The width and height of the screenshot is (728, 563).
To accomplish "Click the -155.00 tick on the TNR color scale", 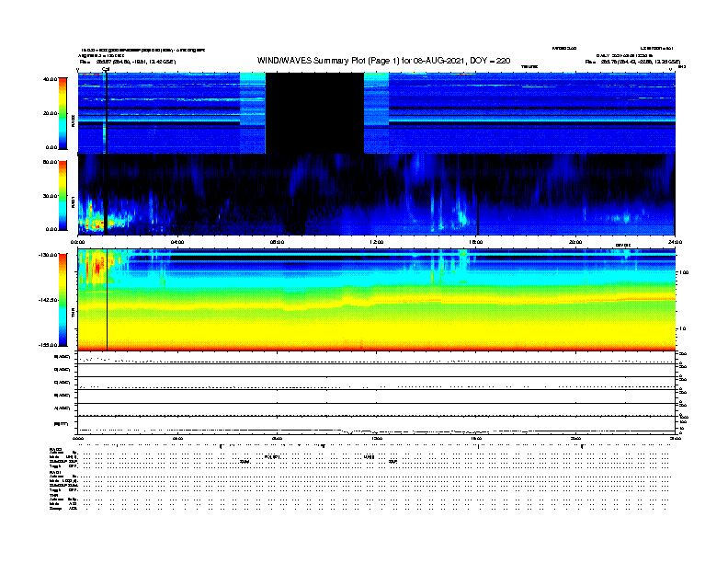I will tap(49, 345).
